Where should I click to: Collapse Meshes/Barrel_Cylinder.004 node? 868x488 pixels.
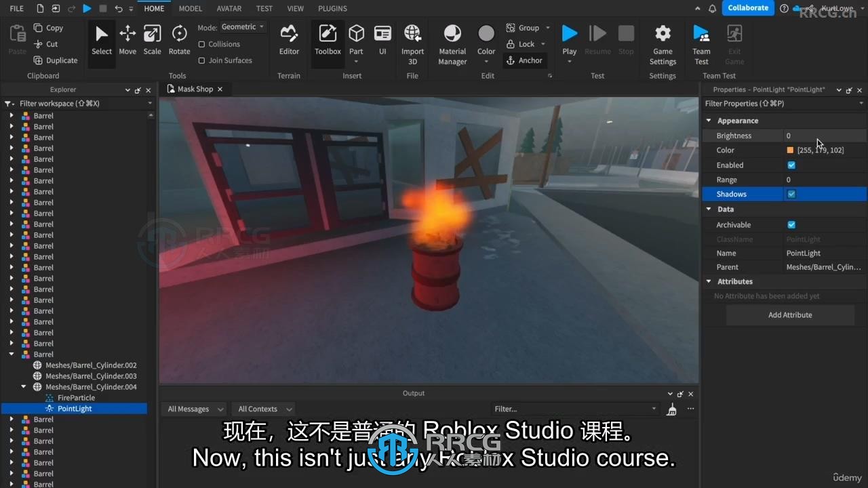(24, 387)
